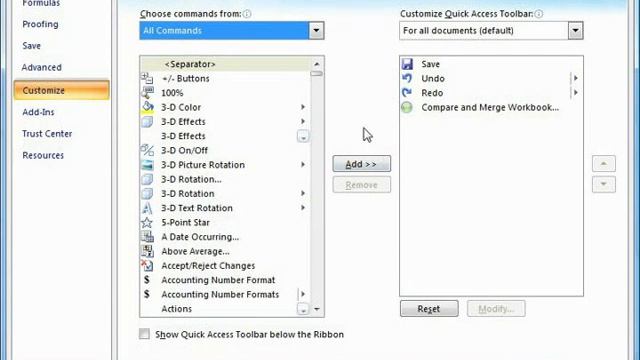
Task: Expand the Redo split arrow in toolbar list
Action: pos(576,93)
